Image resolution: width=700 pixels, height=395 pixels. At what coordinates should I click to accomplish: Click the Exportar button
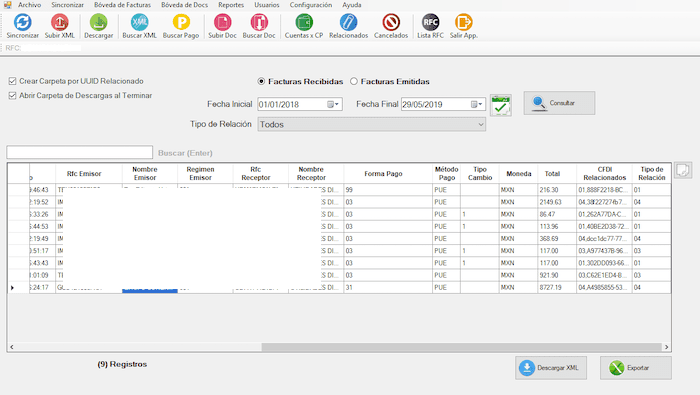pyautogui.click(x=636, y=368)
